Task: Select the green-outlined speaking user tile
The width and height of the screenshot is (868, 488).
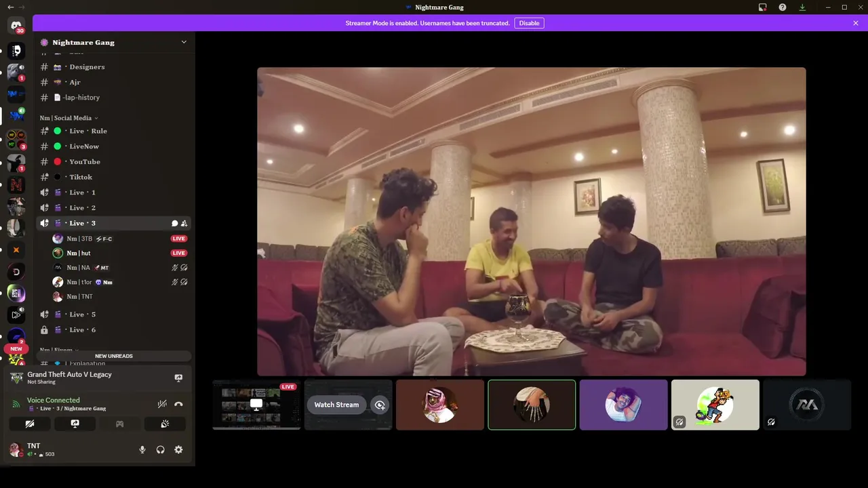Action: (x=532, y=405)
